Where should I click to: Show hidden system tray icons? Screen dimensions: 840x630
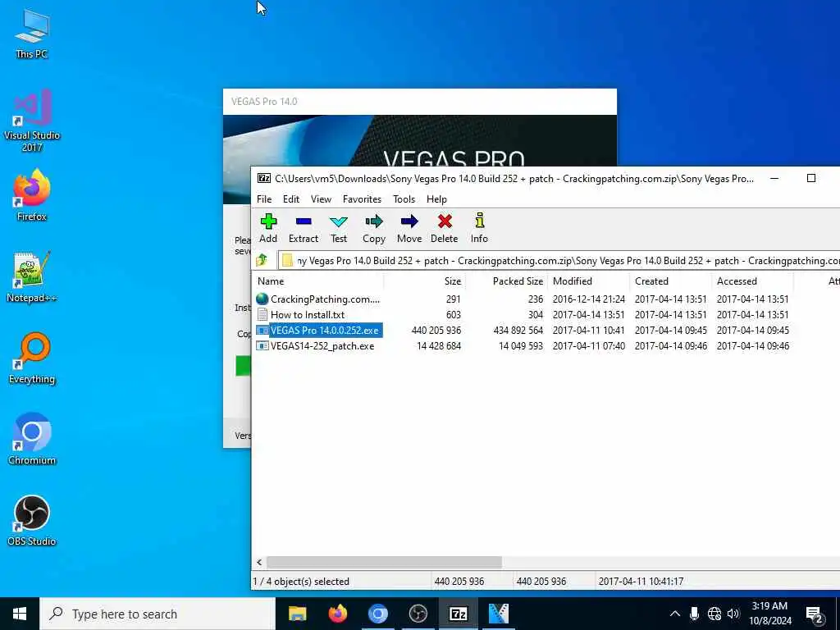[675, 614]
